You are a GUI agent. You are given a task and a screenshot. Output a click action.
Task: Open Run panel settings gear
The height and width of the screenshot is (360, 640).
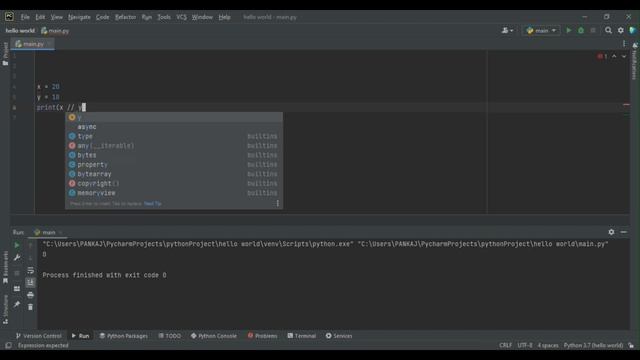(611, 232)
